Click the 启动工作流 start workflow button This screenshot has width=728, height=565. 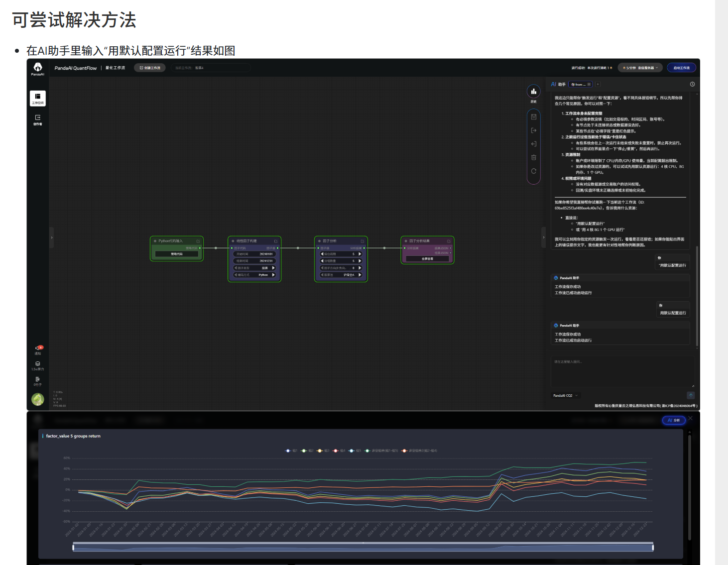pos(682,68)
